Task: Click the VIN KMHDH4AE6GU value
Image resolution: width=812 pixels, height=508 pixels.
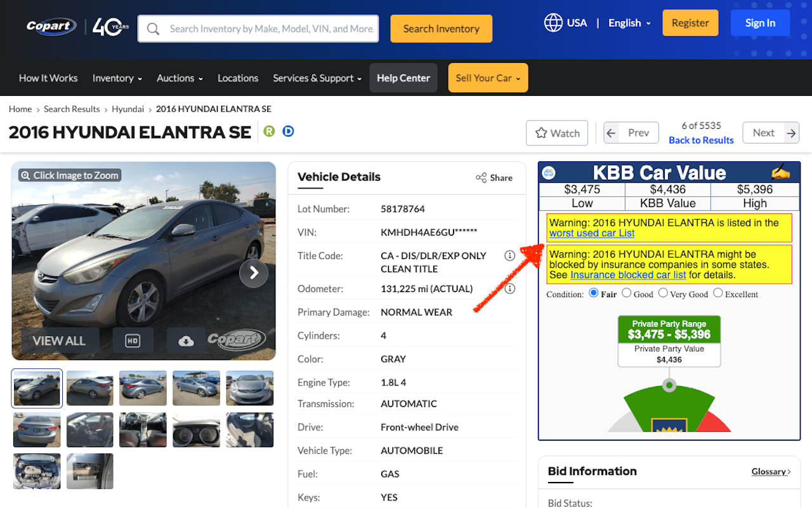Action: [x=429, y=232]
